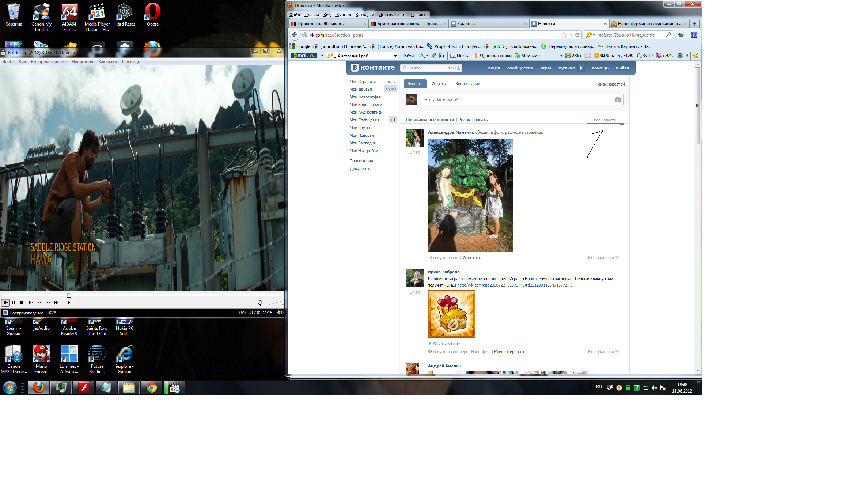Expand the hidden toolbar items chevron
The image size is (868, 488).
pos(561,56)
